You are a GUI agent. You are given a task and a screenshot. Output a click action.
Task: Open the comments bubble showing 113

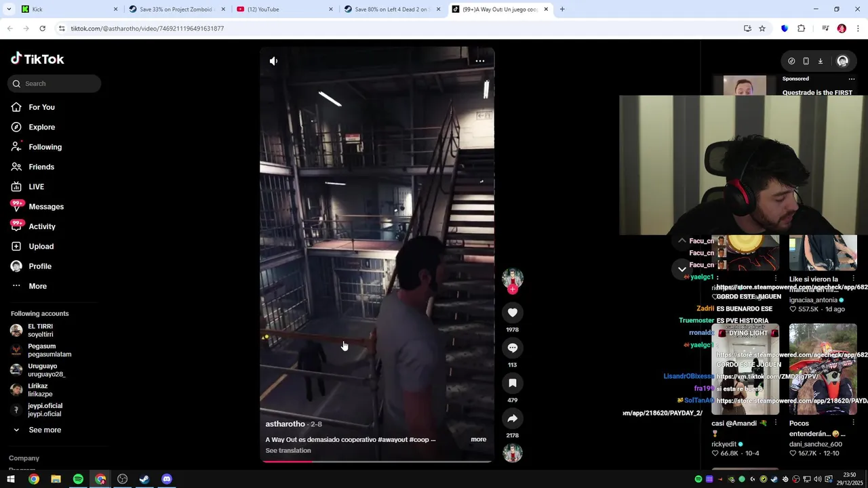(513, 348)
